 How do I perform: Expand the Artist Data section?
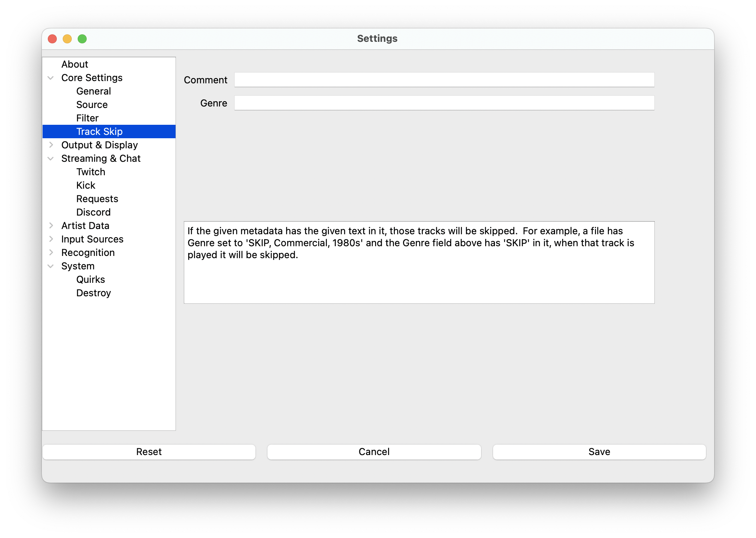(x=51, y=226)
